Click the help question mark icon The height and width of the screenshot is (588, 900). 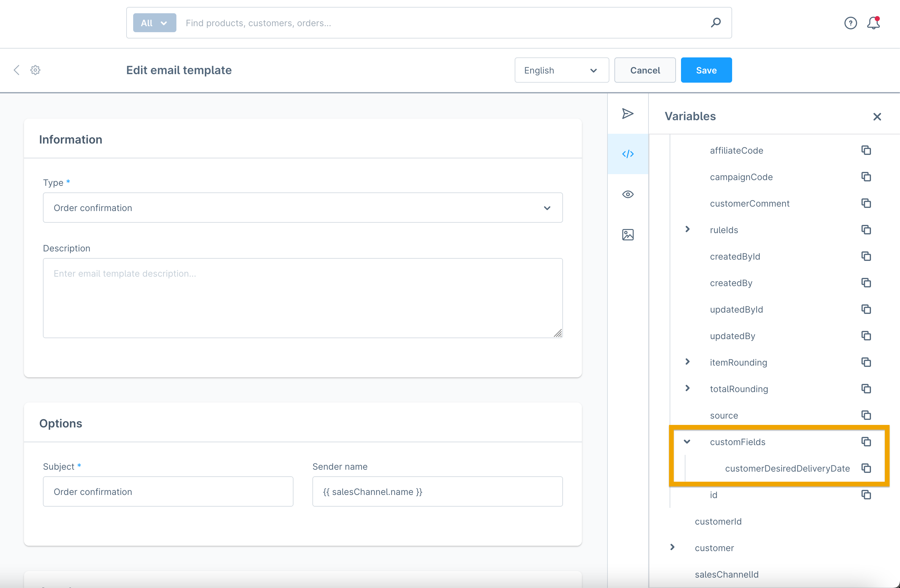[851, 22]
